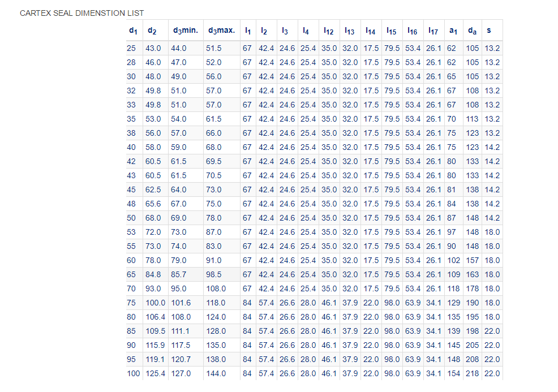Click the l15 column header
558x392 pixels.
(x=392, y=31)
